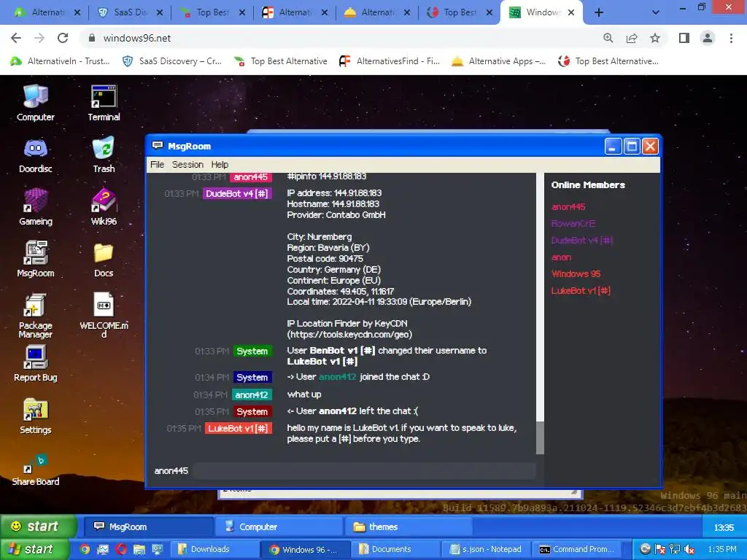Click Downloads in the XP taskbar
Viewport: 747px width, 560px height.
point(214,549)
